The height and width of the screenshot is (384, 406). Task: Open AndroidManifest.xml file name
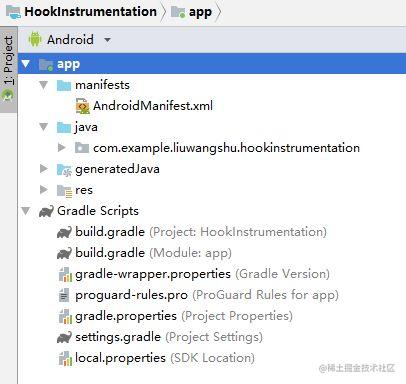pos(153,106)
